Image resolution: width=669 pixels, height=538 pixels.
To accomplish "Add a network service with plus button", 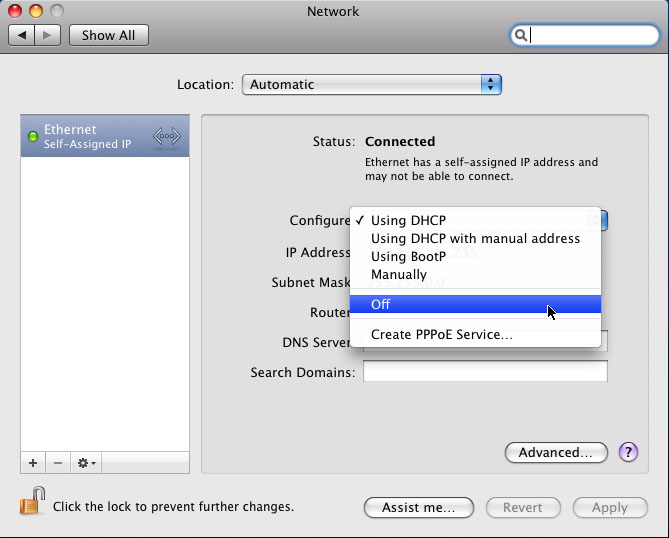I will [x=33, y=463].
